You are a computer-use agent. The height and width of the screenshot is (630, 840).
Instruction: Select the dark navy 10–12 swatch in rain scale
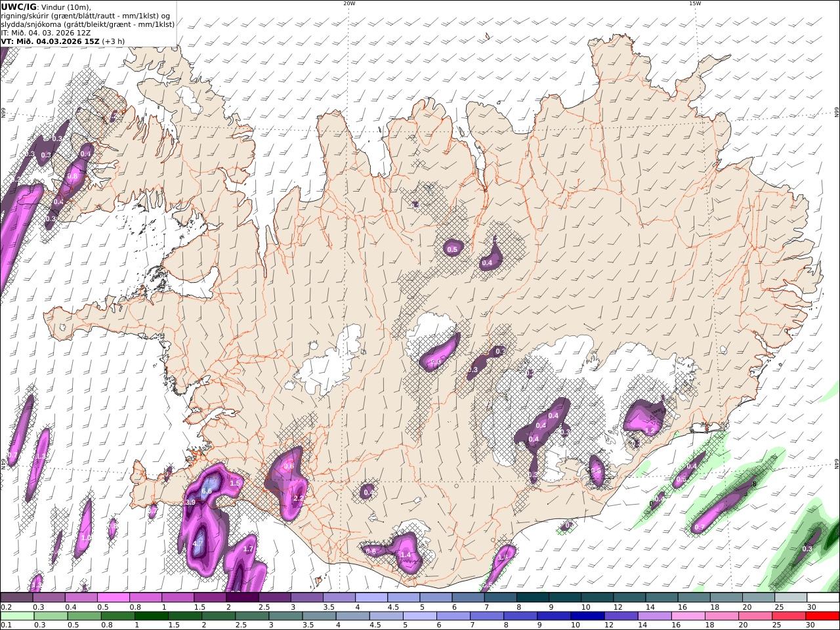point(587,616)
